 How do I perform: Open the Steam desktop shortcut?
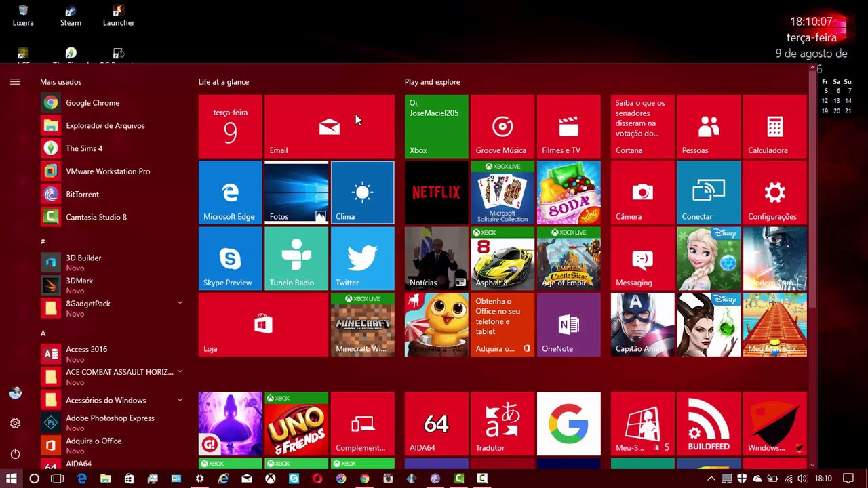(71, 16)
